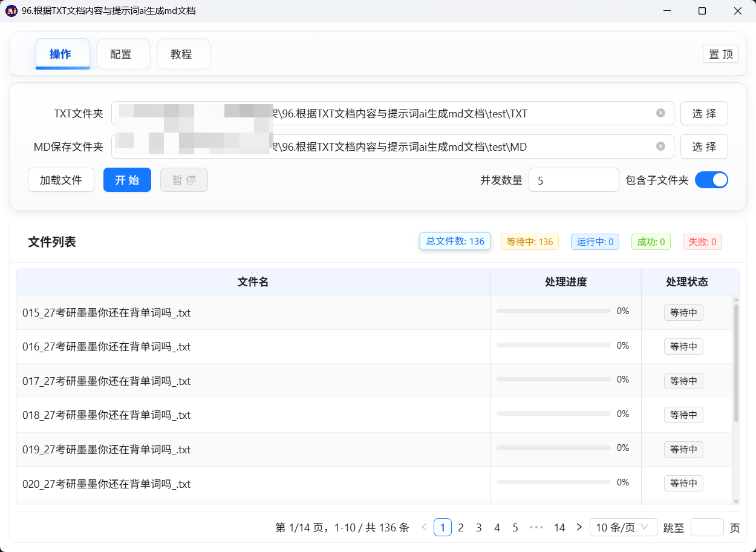Clear the TXT文件夹 path with the x icon

coord(660,113)
